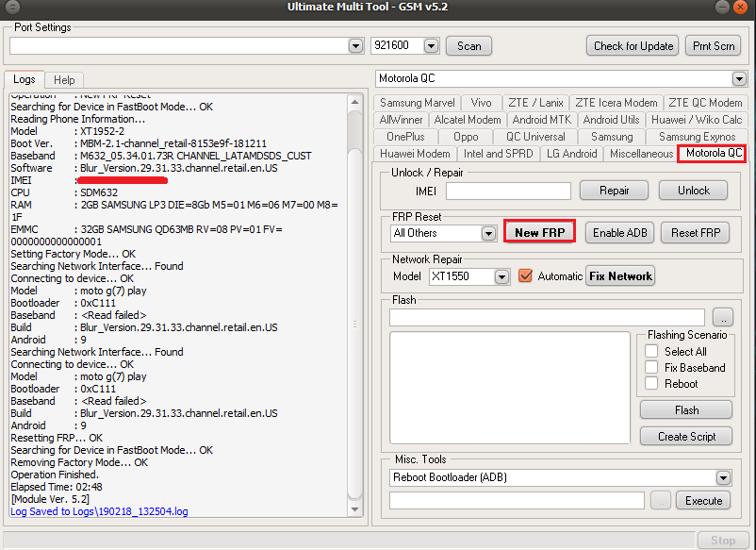756x550 pixels.
Task: Click the 'CPU : SDM632' log line
Action: tap(64, 192)
